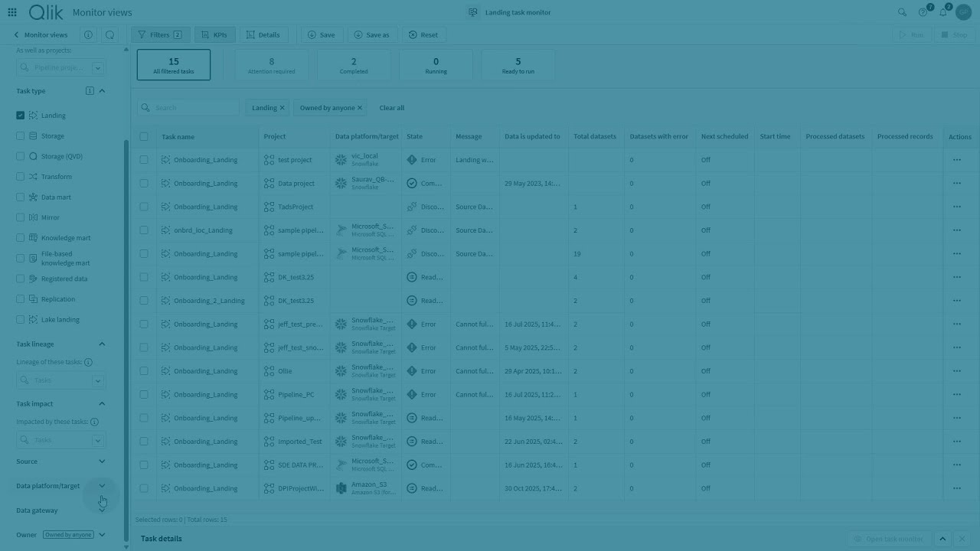Open the Task lineage Tasks dropdown
Viewport: 980px width, 551px height.
pos(98,380)
